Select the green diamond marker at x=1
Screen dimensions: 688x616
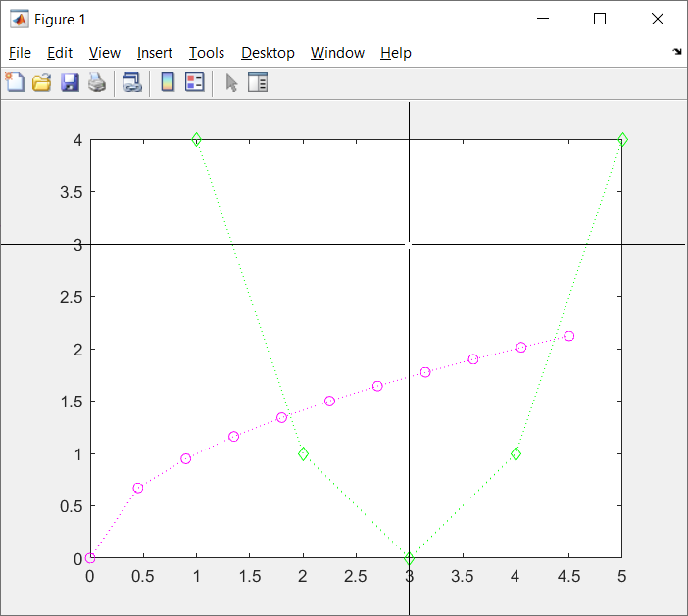click(x=197, y=140)
